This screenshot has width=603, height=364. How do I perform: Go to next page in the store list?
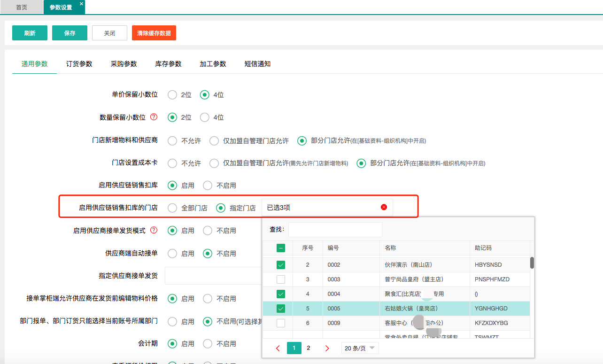(x=327, y=348)
